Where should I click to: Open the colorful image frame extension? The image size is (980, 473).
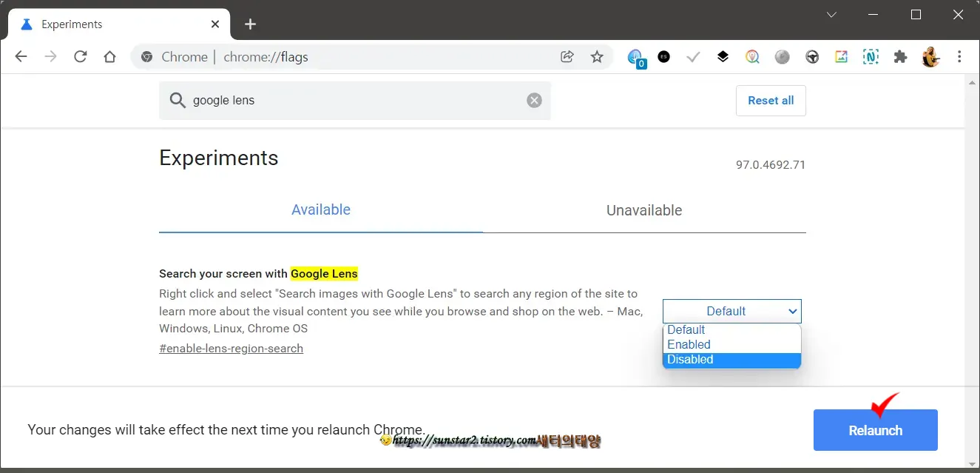click(x=841, y=57)
